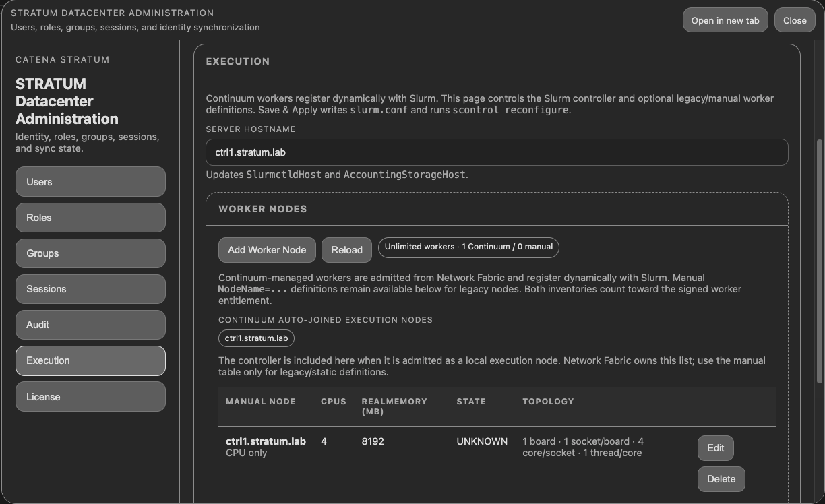This screenshot has width=825, height=504.
Task: Open the Users section in sidebar
Action: coord(90,182)
